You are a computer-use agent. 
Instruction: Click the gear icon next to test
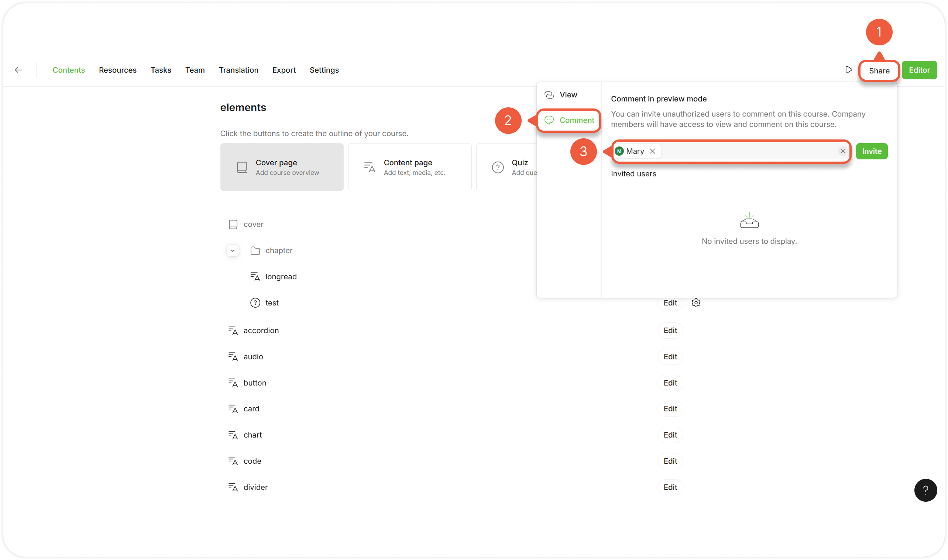tap(696, 303)
